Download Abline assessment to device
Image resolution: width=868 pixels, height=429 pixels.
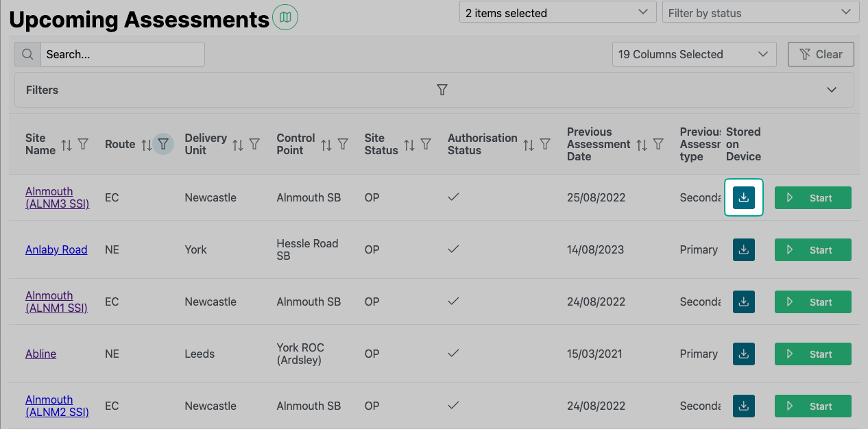pos(744,354)
